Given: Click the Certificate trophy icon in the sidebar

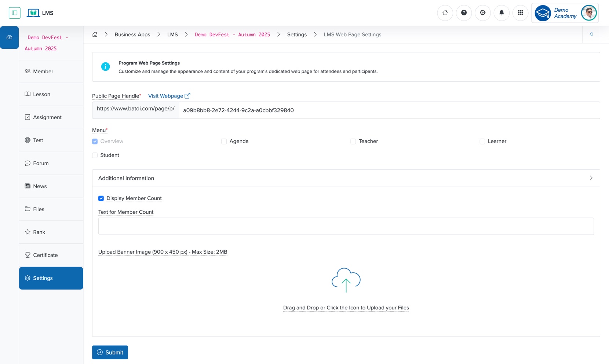Looking at the screenshot, I should tap(28, 255).
